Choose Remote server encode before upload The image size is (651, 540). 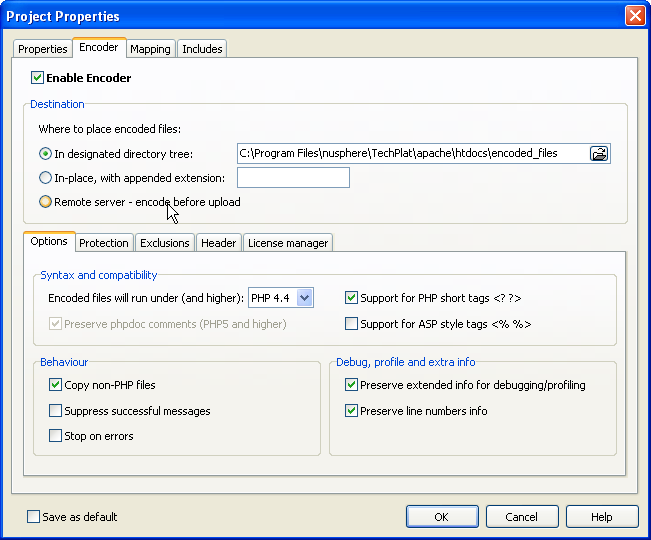coord(45,202)
